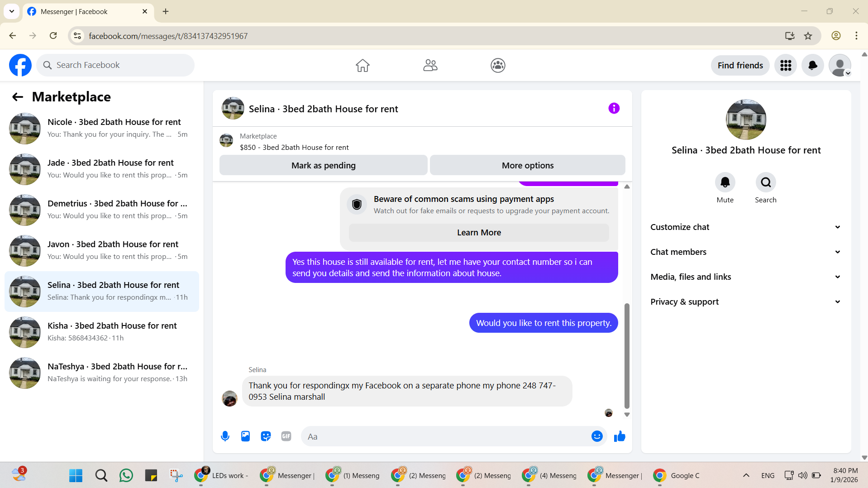Viewport: 868px width, 488px height.
Task: Open Windows taskbar search
Action: (x=101, y=475)
